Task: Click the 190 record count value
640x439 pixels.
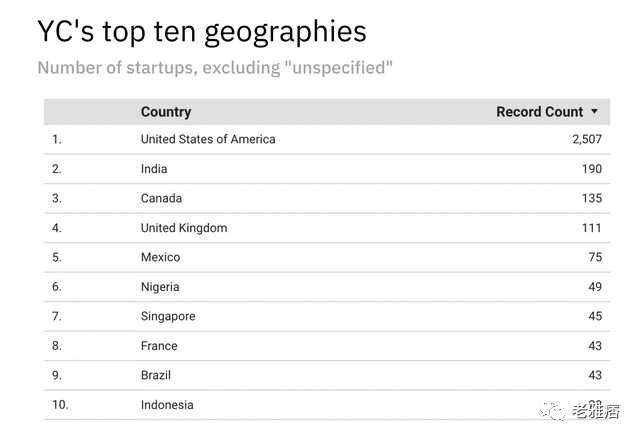Action: pos(591,169)
